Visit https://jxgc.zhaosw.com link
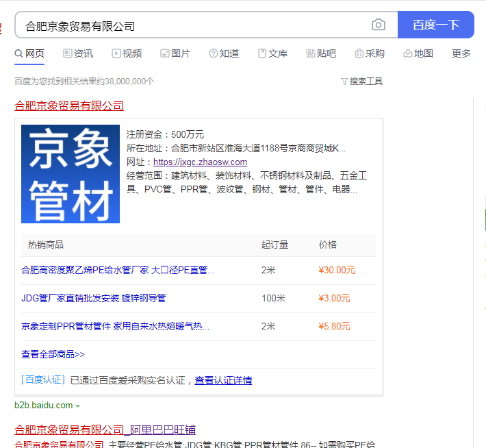This screenshot has width=486, height=448. tap(201, 162)
